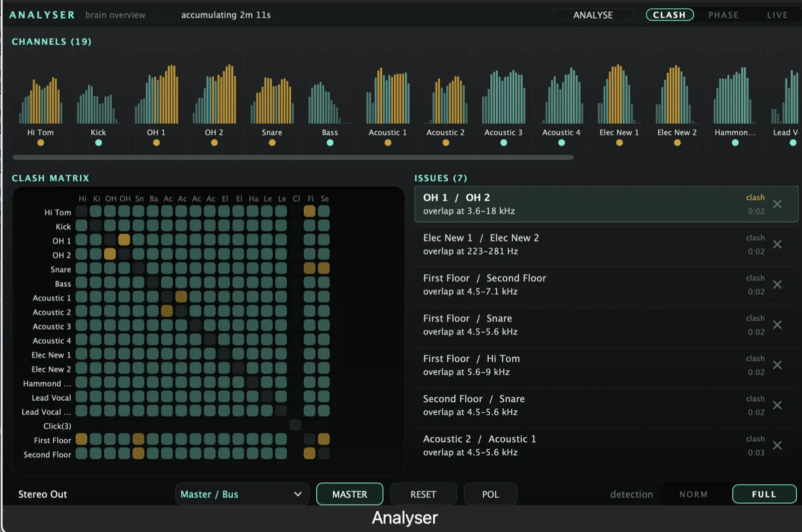Image resolution: width=802 pixels, height=532 pixels.
Task: Select the Acoustic 4 spectrum thumbnail
Action: click(561, 95)
